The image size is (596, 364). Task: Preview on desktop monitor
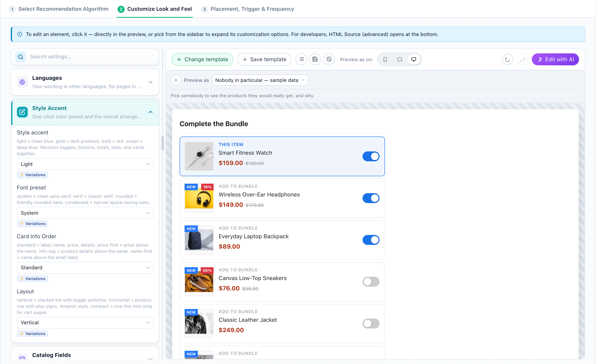click(x=414, y=59)
